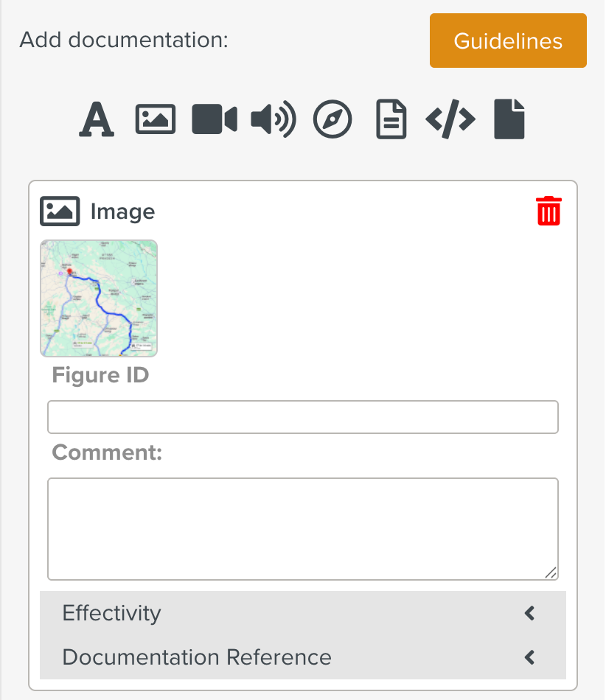Image resolution: width=606 pixels, height=700 pixels.
Task: Open the Guidelines button
Action: click(508, 41)
